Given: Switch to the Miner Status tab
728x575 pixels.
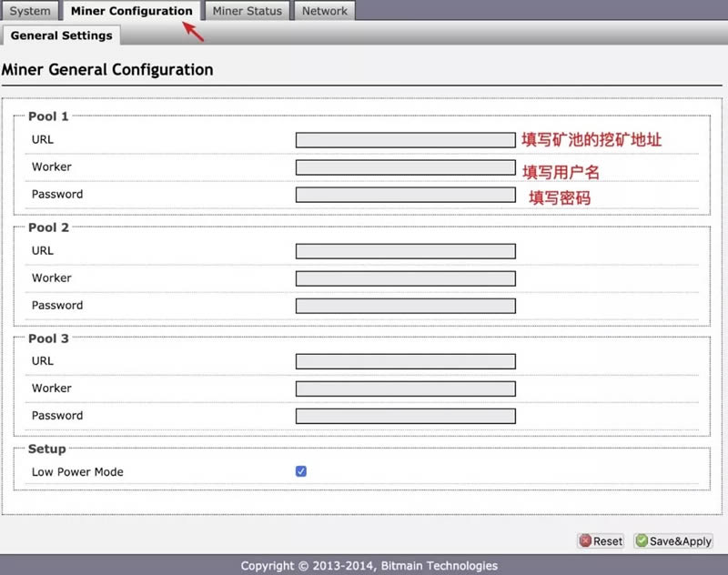Looking at the screenshot, I should (x=247, y=11).
